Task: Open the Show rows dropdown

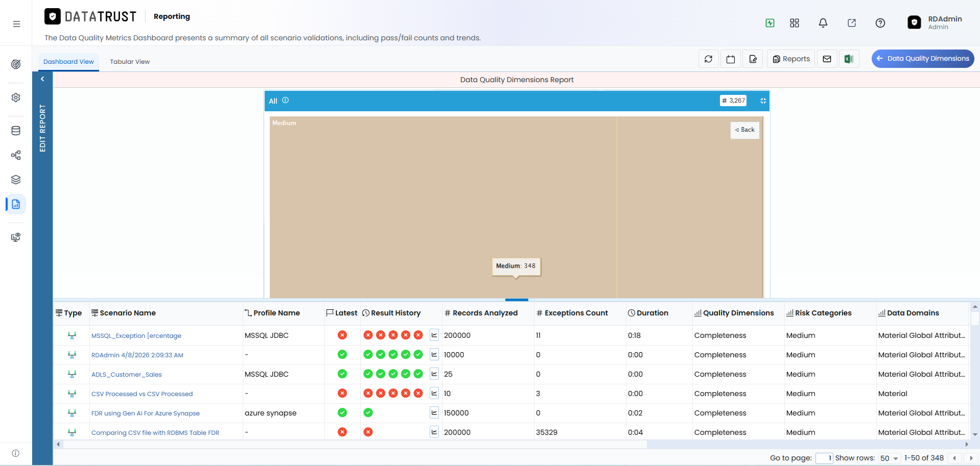Action: [889, 458]
